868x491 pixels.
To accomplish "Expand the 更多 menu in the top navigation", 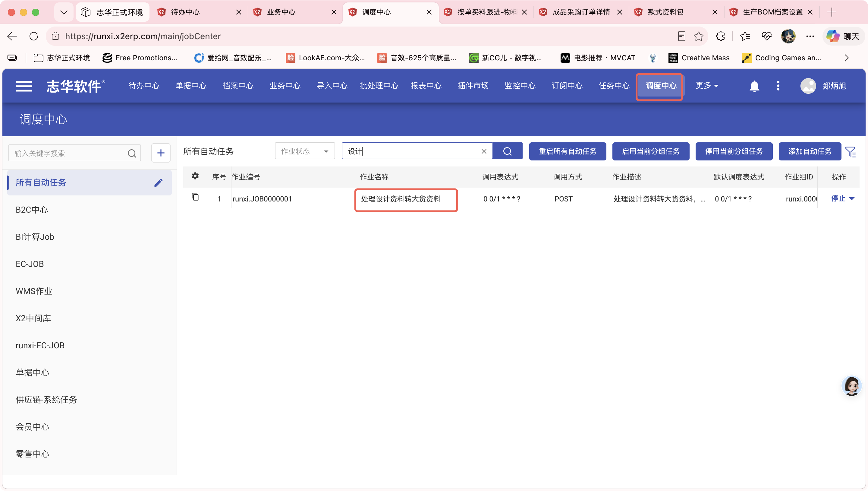I will [x=707, y=86].
